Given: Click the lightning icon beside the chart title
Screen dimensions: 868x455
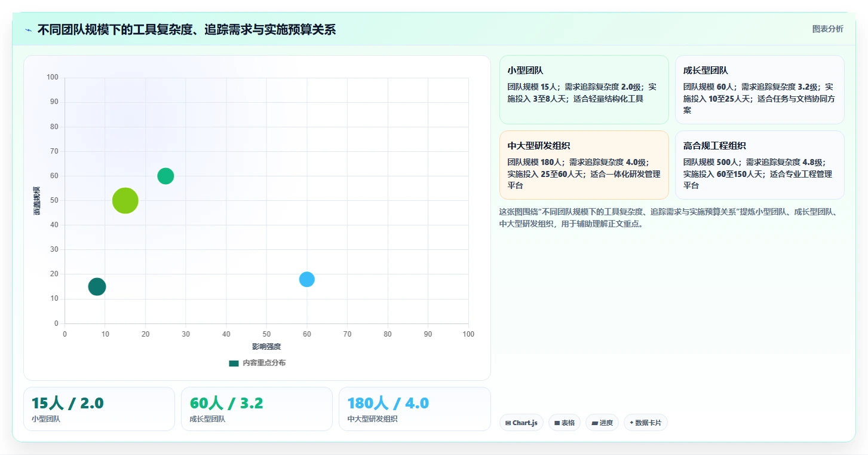Looking at the screenshot, I should click(28, 30).
